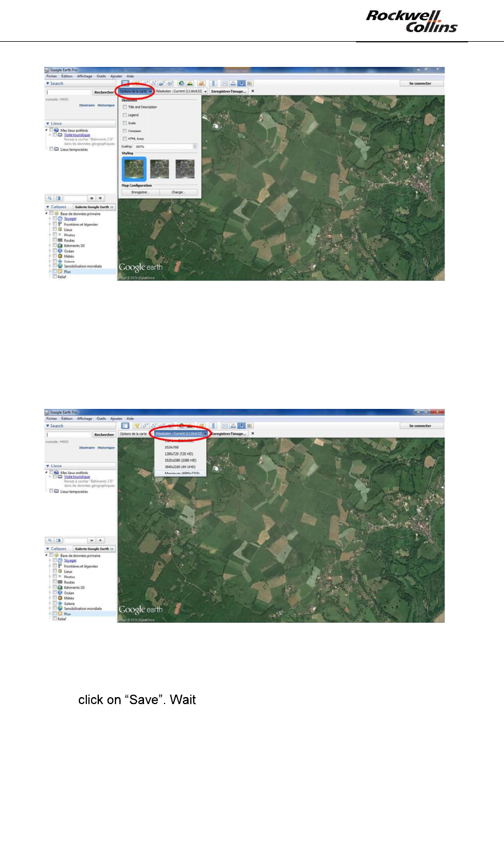Click the up arrow button below Lieux in the Options panel screenshot
Image resolution: width=504 pixels, height=859 pixels.
coord(91,198)
